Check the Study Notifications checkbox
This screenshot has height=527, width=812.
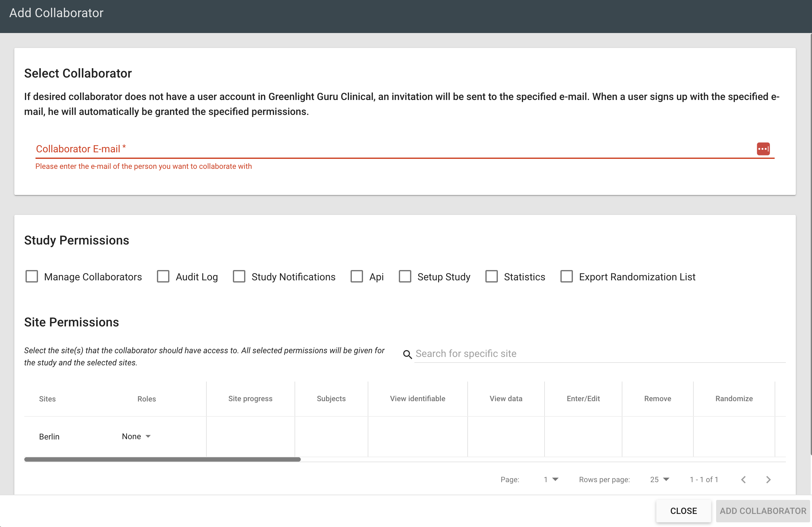pyautogui.click(x=239, y=277)
